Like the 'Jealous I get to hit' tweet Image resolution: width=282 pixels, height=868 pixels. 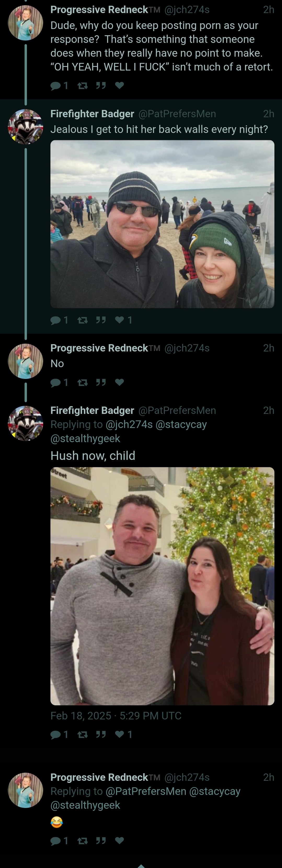pyautogui.click(x=123, y=320)
